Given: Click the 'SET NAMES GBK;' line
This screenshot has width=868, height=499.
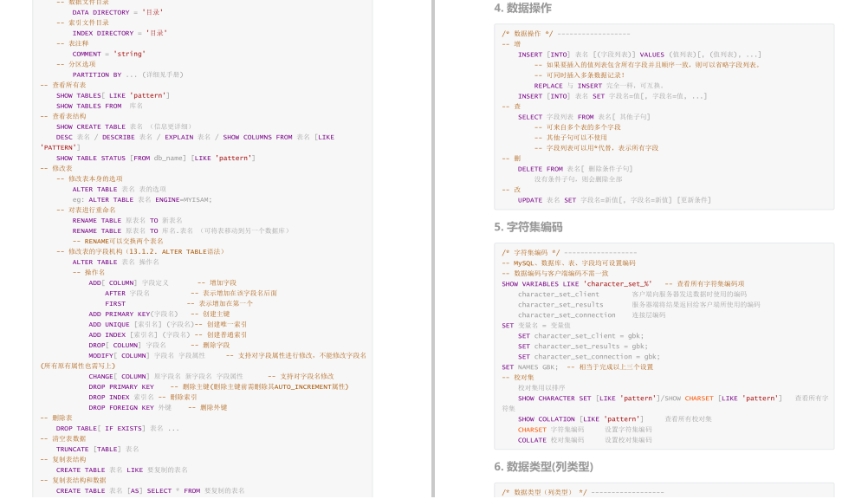Looking at the screenshot, I should pos(578,367).
